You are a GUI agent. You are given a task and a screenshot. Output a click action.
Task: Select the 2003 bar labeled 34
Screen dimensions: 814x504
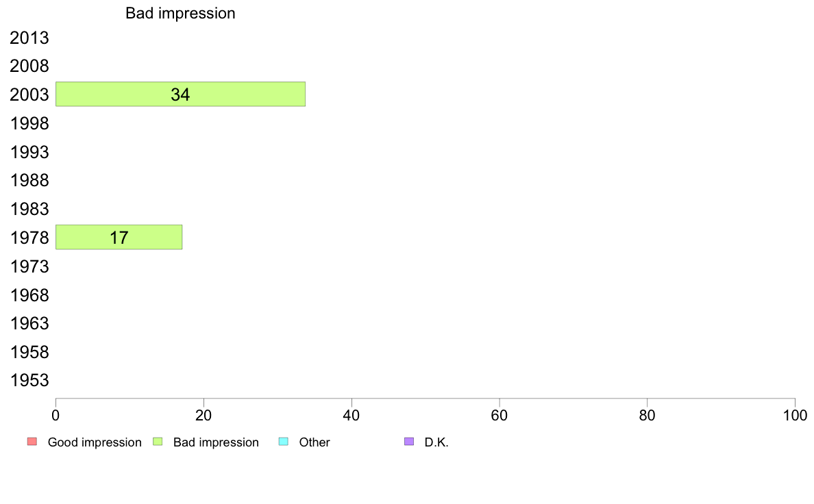click(181, 94)
